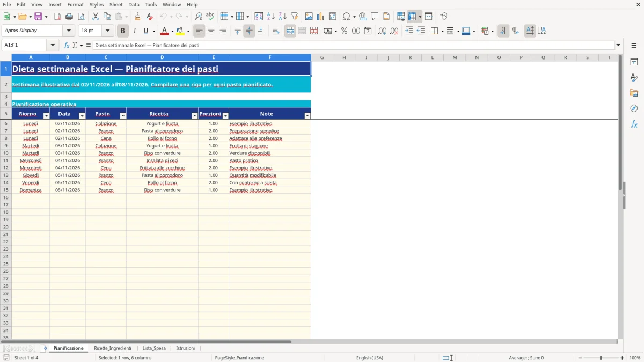
Task: Toggle Underline formatting
Action: [x=145, y=31]
